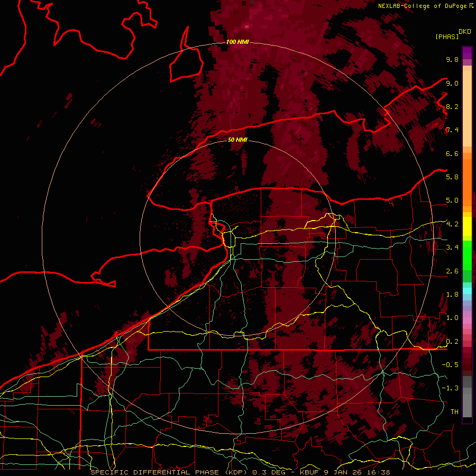Image resolution: width=476 pixels, height=476 pixels.
Task: Click the cyan color bar segment
Action: click(467, 291)
